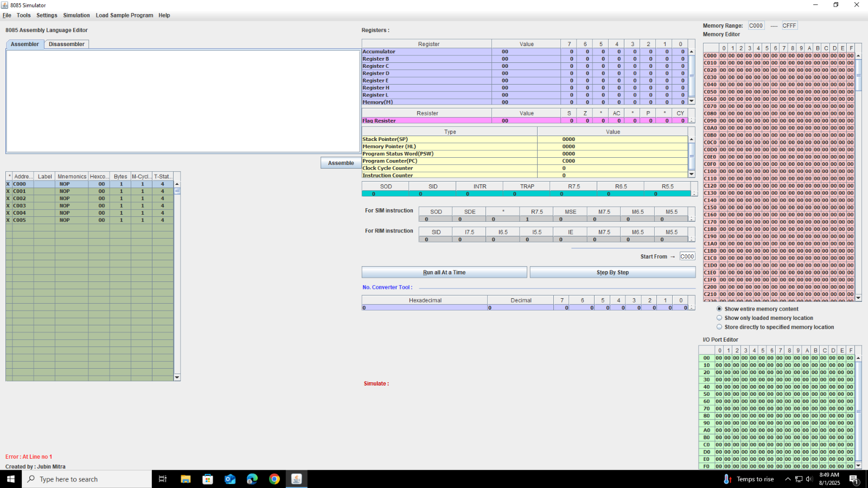Click the Program Counter(PC) row

click(x=525, y=161)
